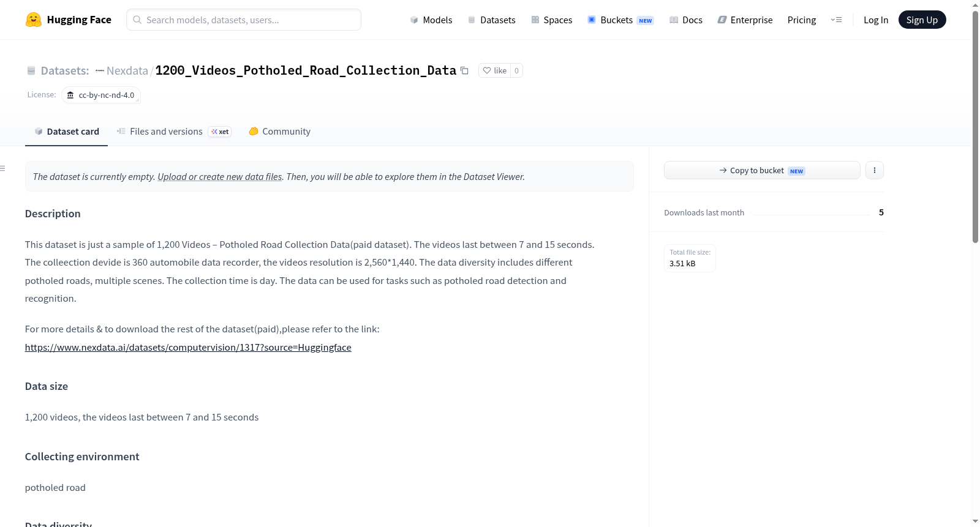Open the Datasets navigation item
Viewport: 980px width, 527px height.
[492, 20]
